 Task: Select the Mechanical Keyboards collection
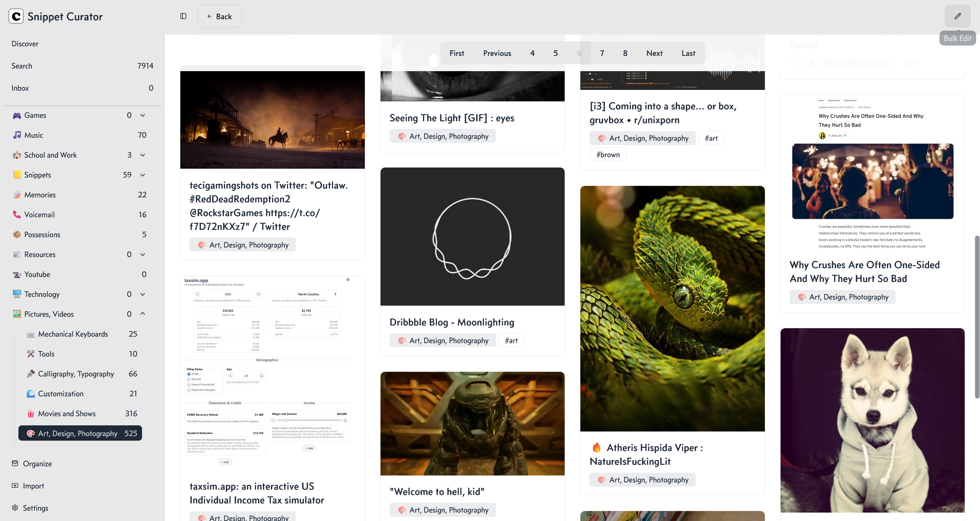[x=80, y=334]
